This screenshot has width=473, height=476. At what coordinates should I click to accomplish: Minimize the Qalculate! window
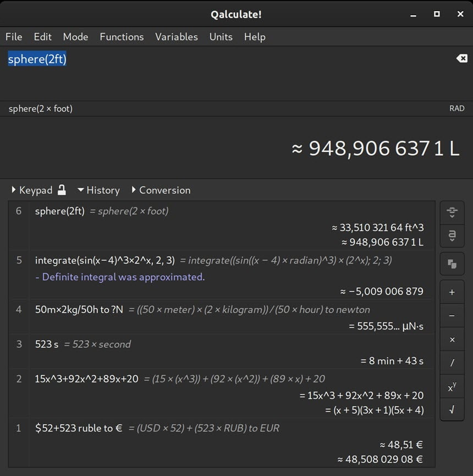[413, 14]
